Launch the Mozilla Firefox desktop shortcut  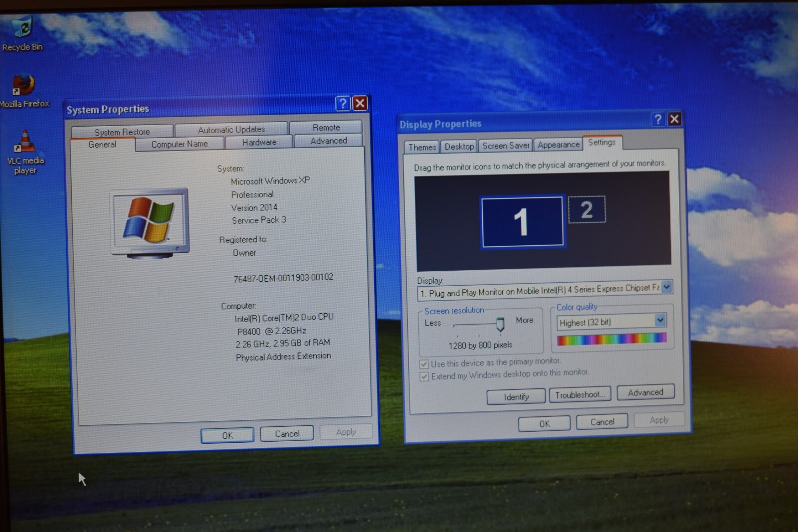tap(24, 91)
